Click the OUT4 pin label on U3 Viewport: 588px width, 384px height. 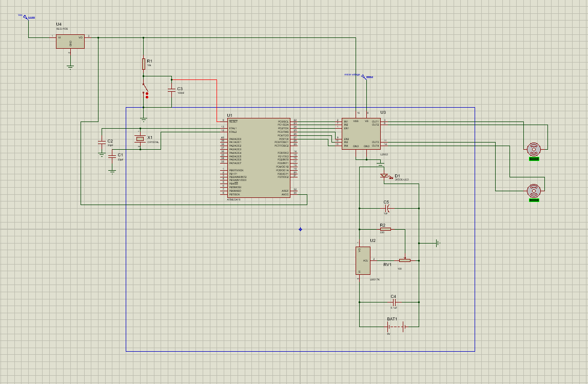(x=376, y=146)
